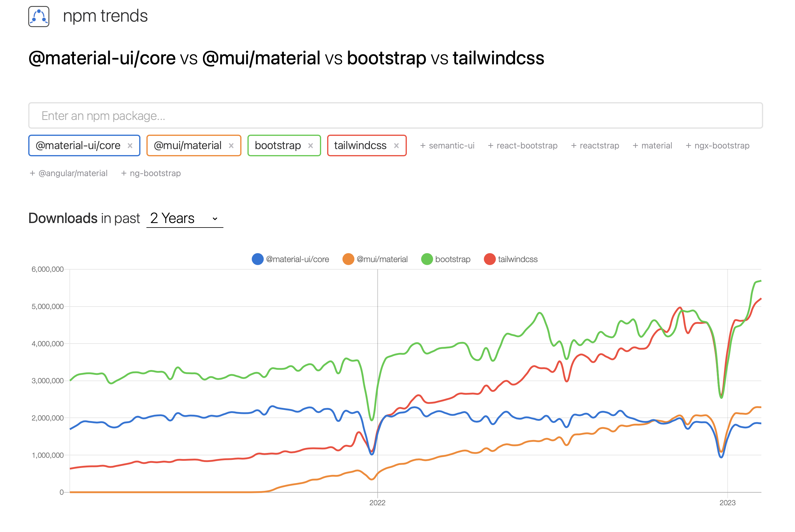The image size is (795, 532).
Task: Focus the Enter an npm package field
Action: click(x=395, y=116)
